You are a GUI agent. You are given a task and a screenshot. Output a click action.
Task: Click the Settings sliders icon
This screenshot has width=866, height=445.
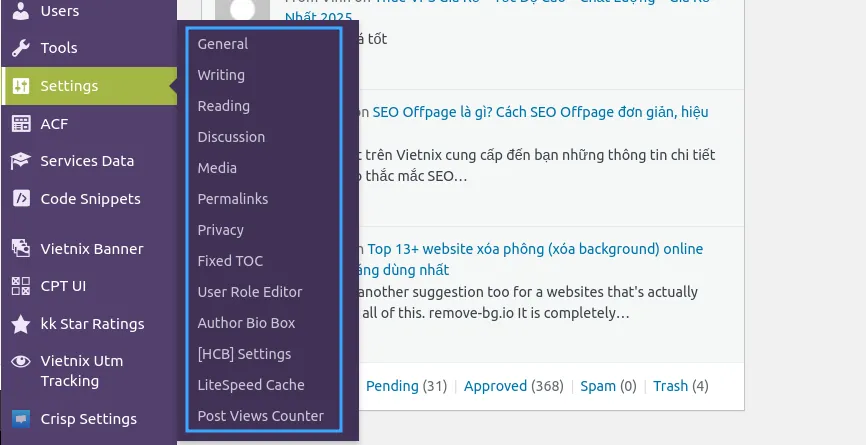point(20,86)
